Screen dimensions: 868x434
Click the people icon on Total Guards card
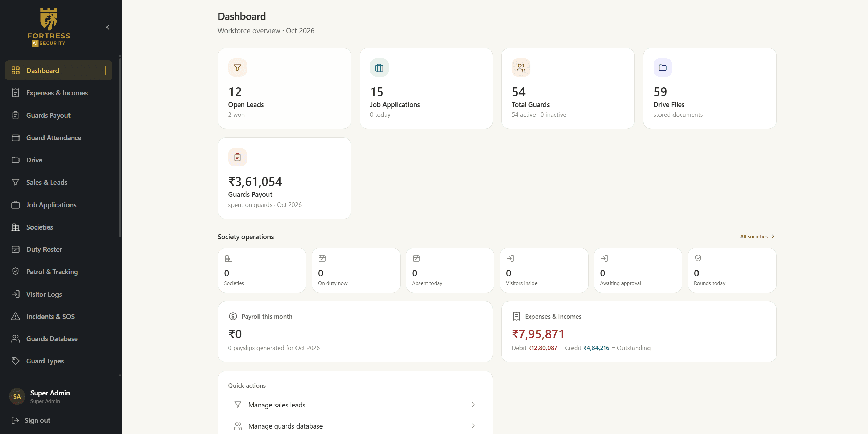pos(521,68)
